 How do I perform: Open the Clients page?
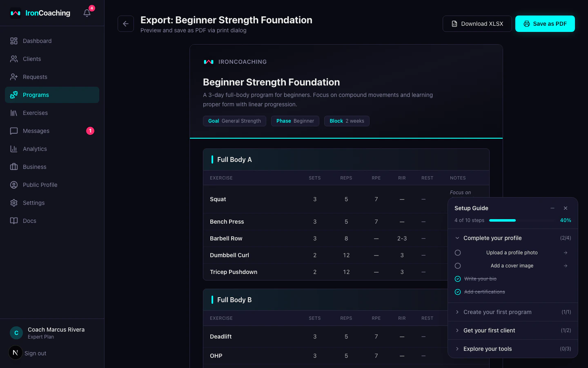click(x=52, y=59)
